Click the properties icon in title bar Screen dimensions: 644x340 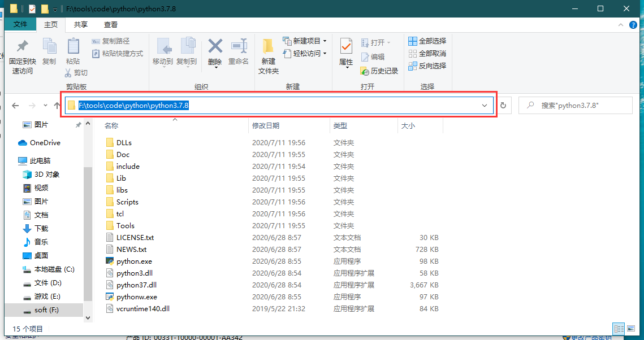[32, 8]
